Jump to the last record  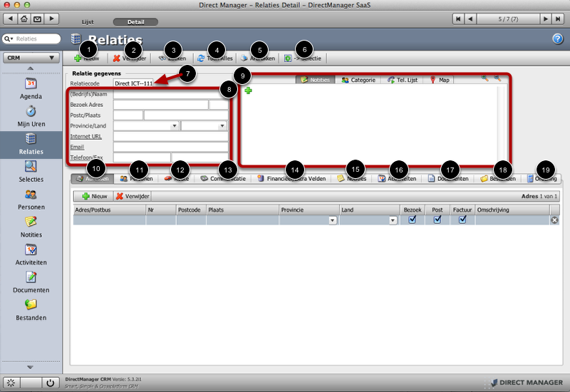(558, 19)
